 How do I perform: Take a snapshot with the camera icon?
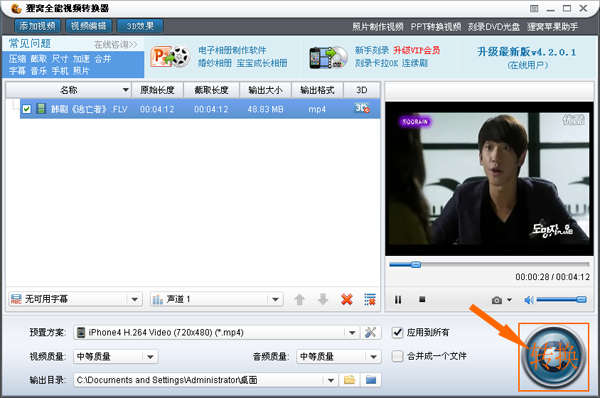(497, 300)
